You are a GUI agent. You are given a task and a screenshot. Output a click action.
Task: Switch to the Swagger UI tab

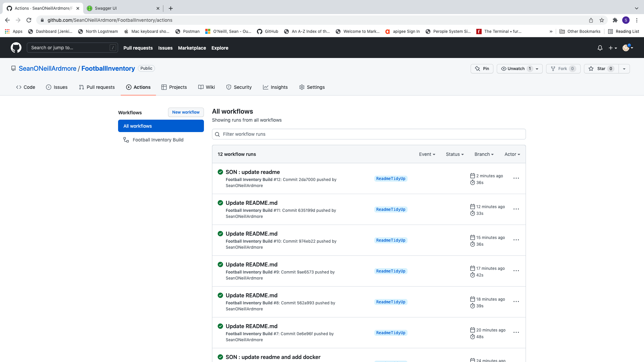point(123,8)
